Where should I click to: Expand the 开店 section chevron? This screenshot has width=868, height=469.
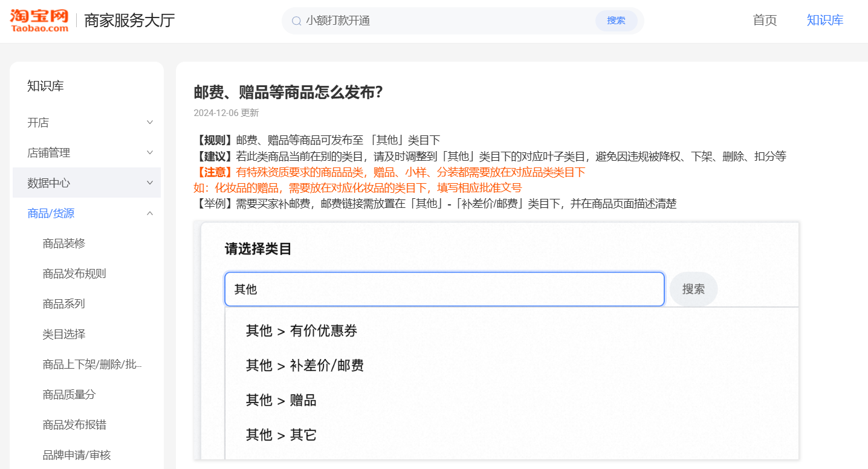pyautogui.click(x=150, y=122)
